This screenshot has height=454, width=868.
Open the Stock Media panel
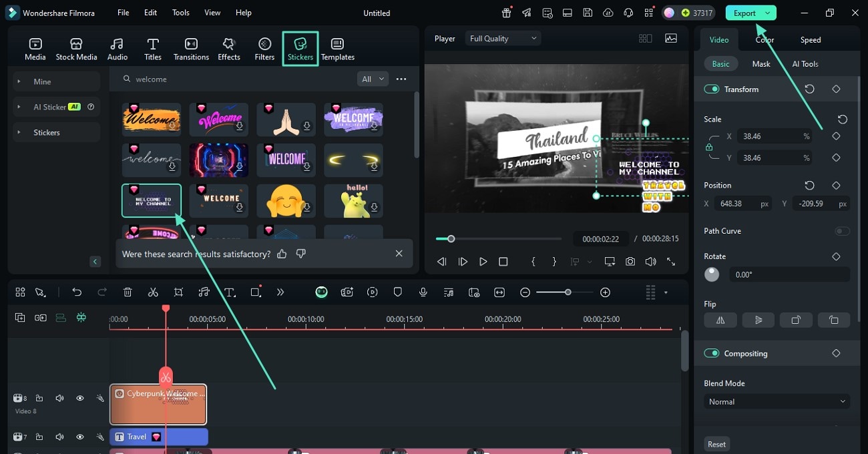pos(76,49)
